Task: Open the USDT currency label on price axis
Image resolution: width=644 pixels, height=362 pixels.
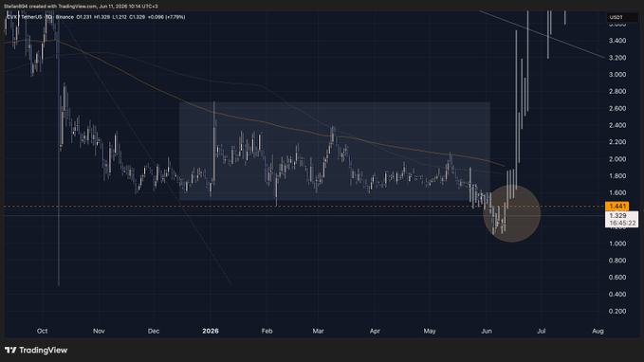Action: coord(616,17)
